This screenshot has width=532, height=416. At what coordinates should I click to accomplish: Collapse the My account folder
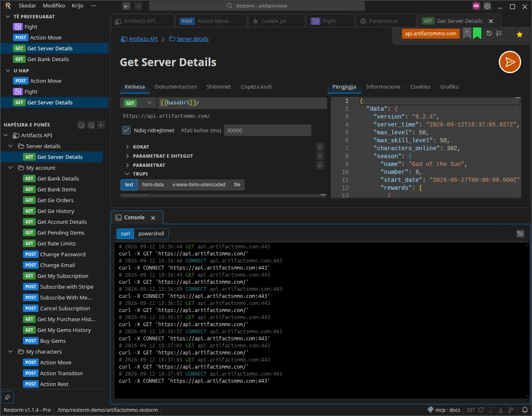pyautogui.click(x=11, y=168)
